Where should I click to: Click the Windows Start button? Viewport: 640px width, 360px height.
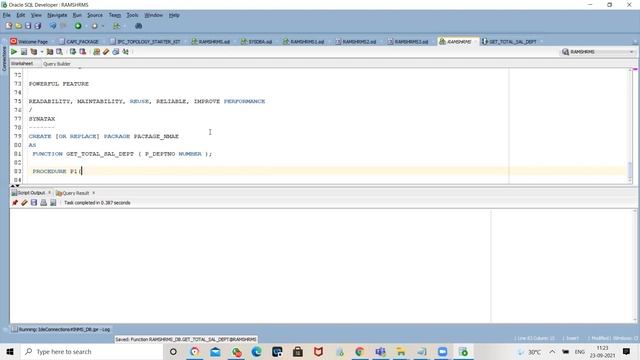click(10, 351)
